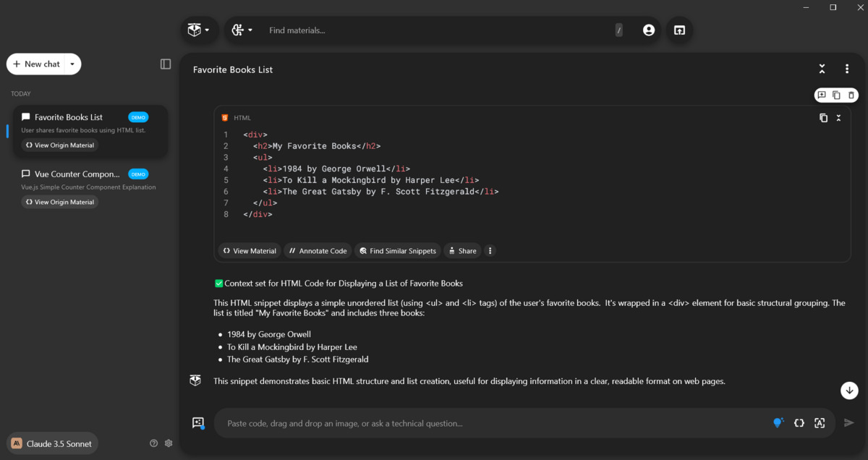Click the text scan icon in input bar
This screenshot has width=868, height=460.
pyautogui.click(x=820, y=423)
